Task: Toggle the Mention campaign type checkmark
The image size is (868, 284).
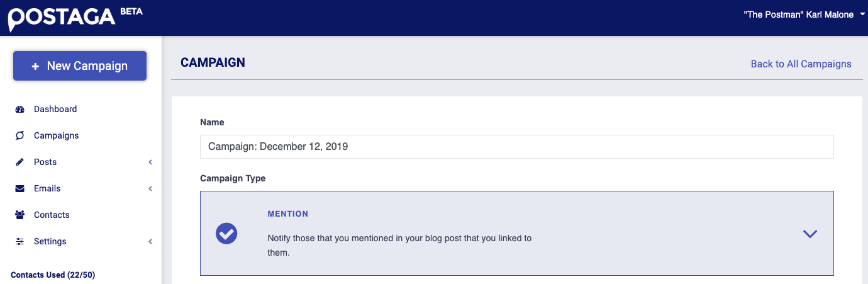Action: coord(226,234)
